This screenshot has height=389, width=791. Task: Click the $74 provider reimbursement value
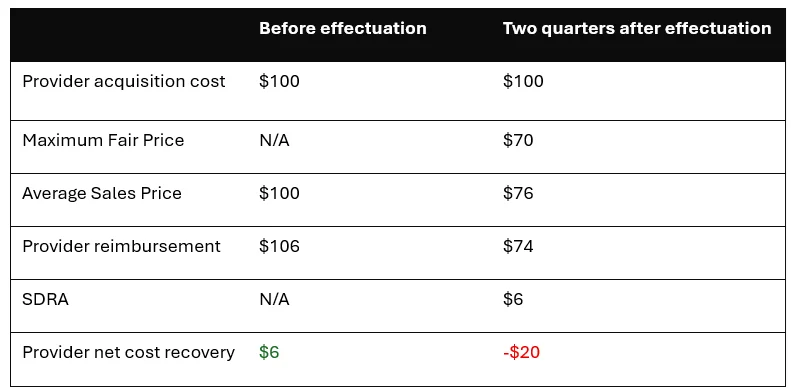tap(518, 246)
